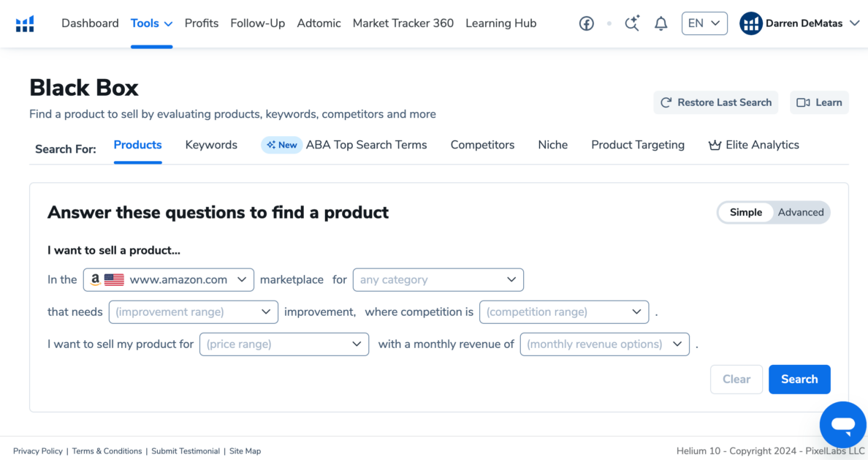Open the improvement range dropdown
Screen dimensions: 868x460
193,312
